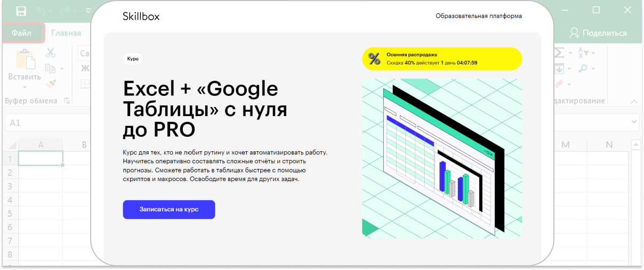Click the Fill down icon
Viewport: 644px width, 270px height.
tap(559, 69)
